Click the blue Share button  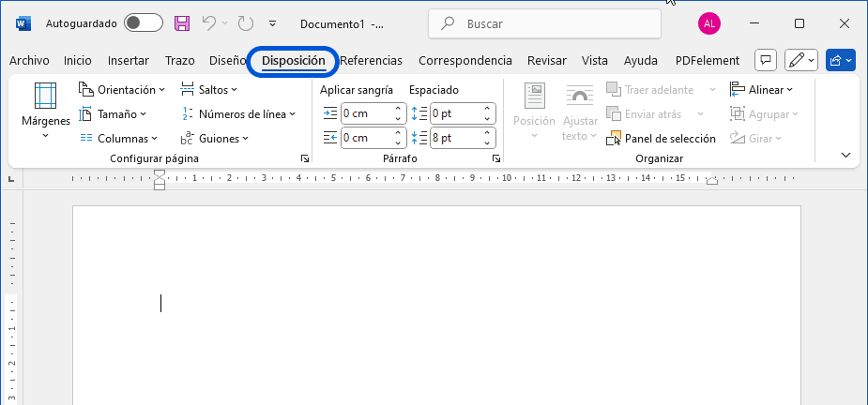[841, 60]
